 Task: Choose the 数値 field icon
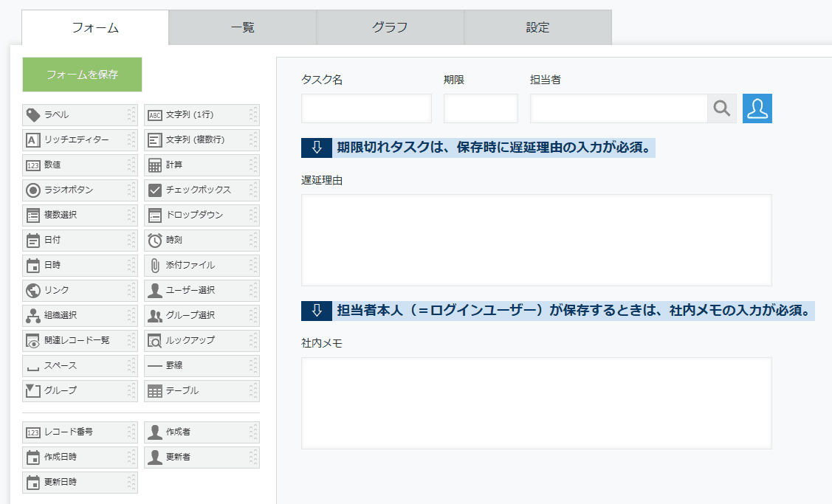33,165
